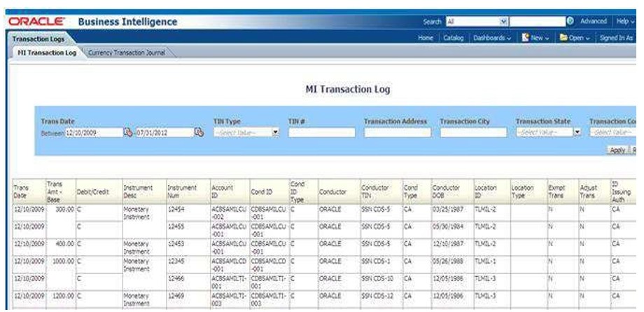This screenshot has height=312, width=644.
Task: Open the TIN Type dropdown
Action: click(276, 132)
